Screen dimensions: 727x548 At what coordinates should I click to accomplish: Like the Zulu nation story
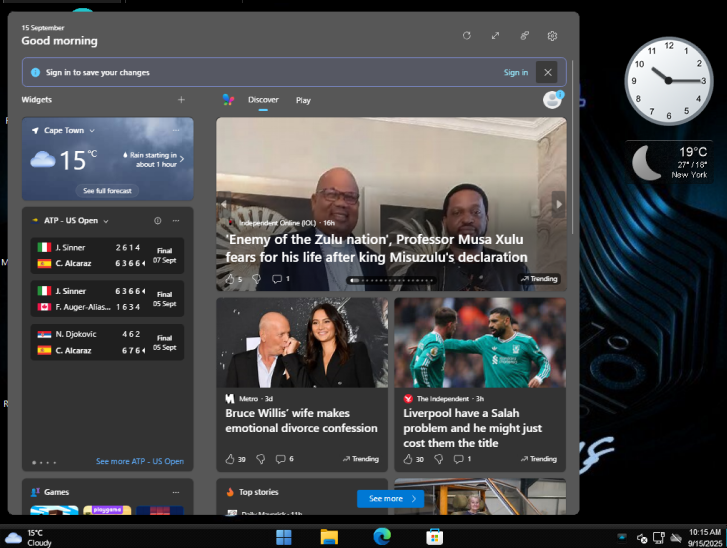(230, 279)
